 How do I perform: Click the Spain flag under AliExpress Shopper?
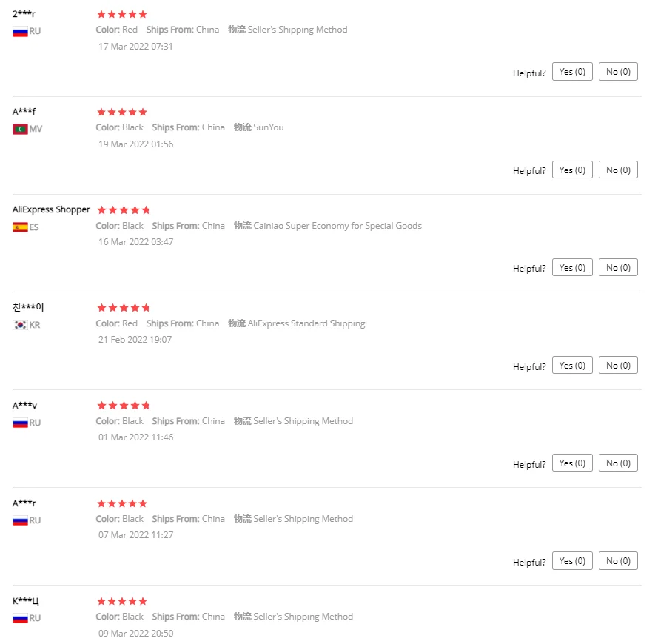[20, 227]
